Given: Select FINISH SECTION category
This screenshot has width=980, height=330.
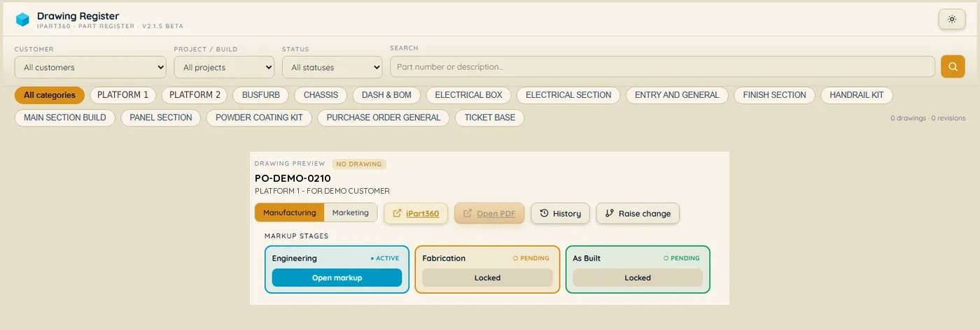Looking at the screenshot, I should coord(774,95).
